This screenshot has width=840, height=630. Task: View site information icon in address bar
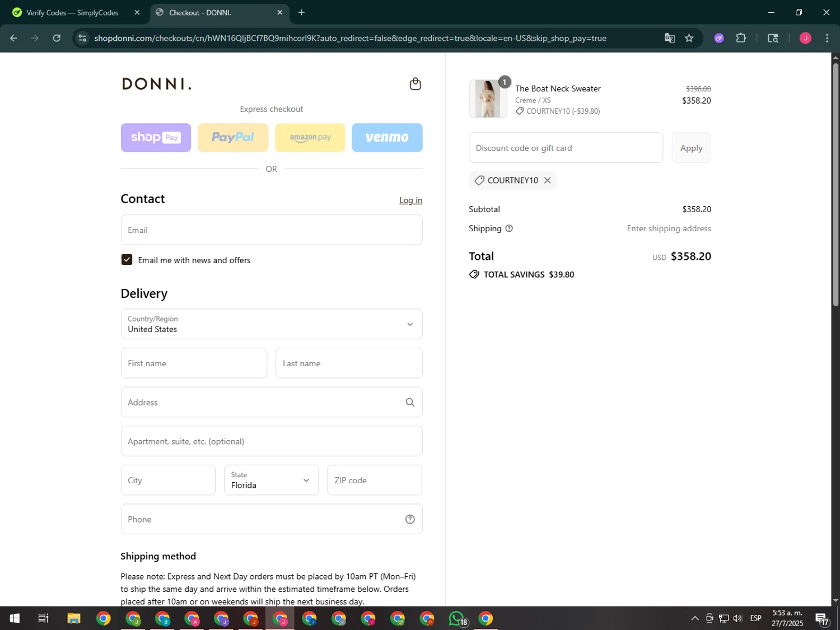click(x=82, y=38)
